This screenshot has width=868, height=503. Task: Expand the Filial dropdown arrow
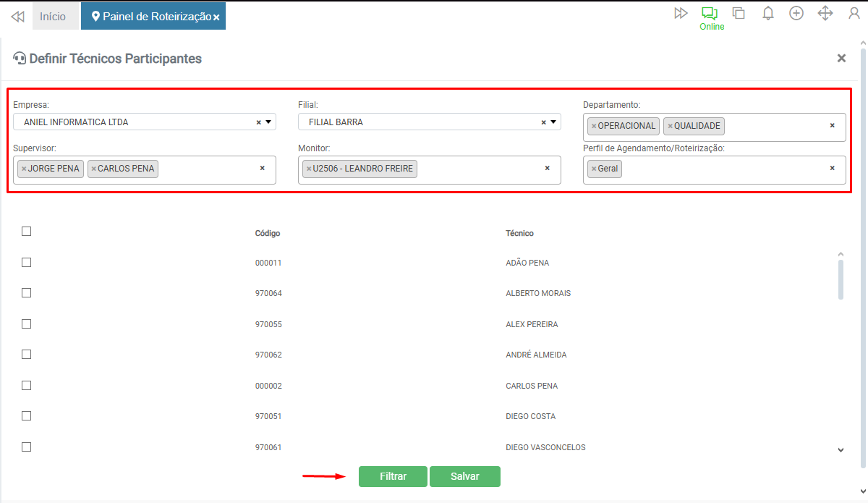553,122
